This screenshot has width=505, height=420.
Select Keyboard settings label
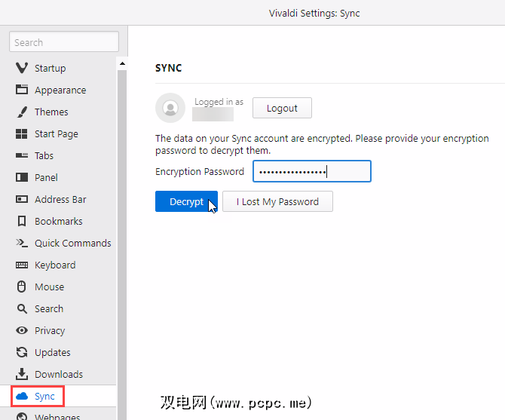pyautogui.click(x=55, y=265)
